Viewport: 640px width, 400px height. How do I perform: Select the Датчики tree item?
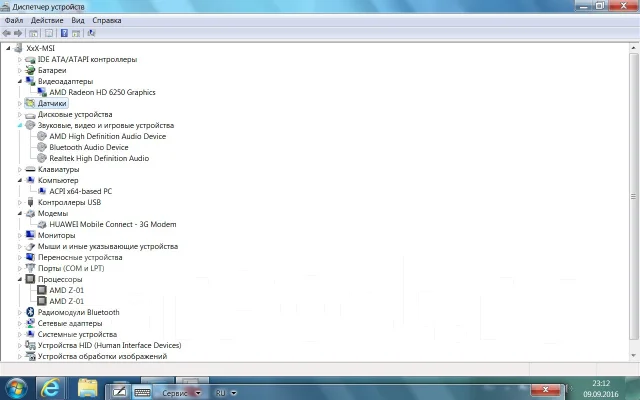(x=52, y=103)
